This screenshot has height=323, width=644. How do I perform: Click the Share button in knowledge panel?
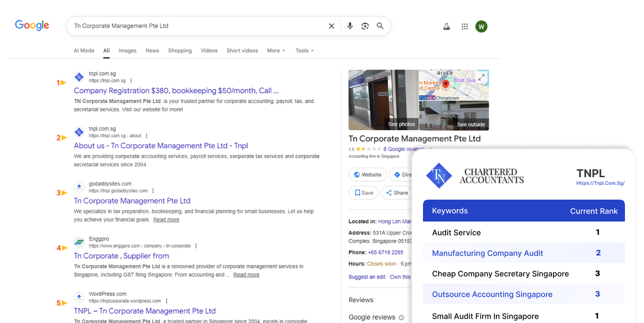click(396, 193)
